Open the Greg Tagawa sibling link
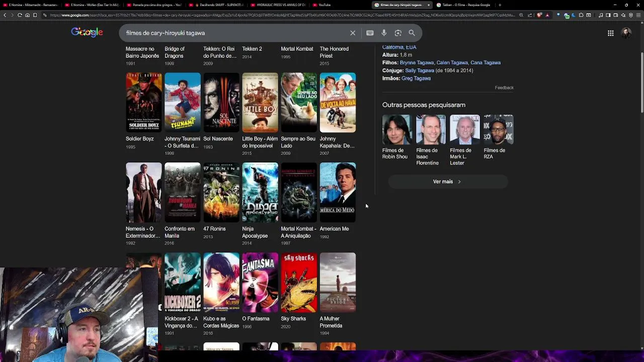Viewport: 644px width, 362px height. tap(416, 78)
